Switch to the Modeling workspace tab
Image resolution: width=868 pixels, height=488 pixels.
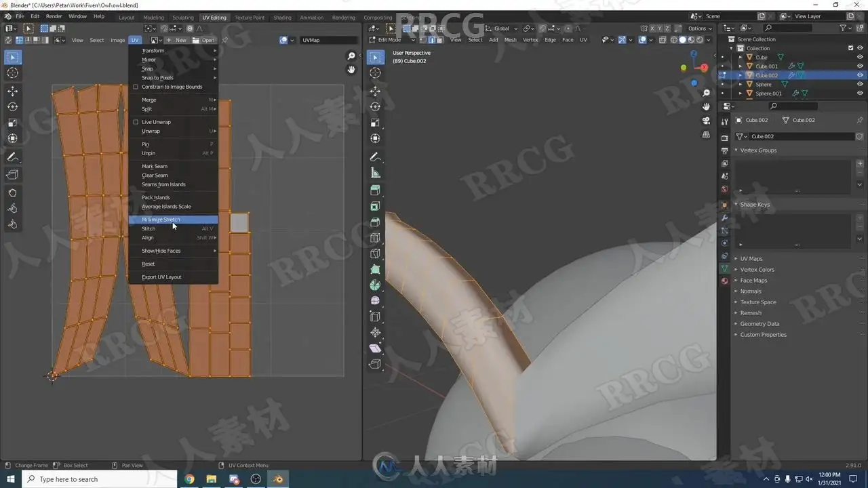click(153, 18)
